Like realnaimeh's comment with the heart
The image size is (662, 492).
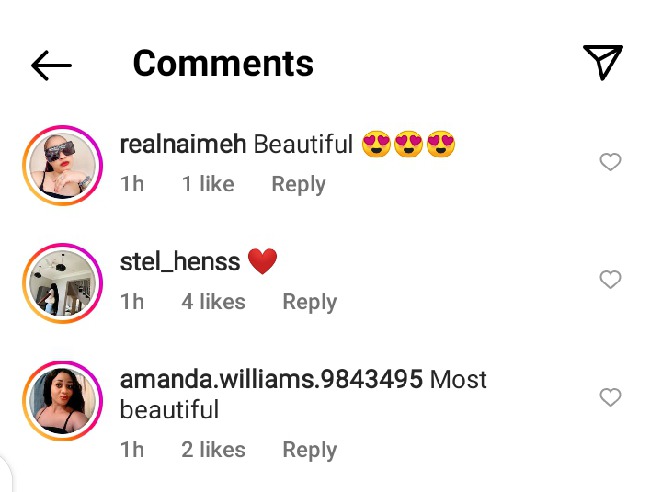click(x=610, y=162)
